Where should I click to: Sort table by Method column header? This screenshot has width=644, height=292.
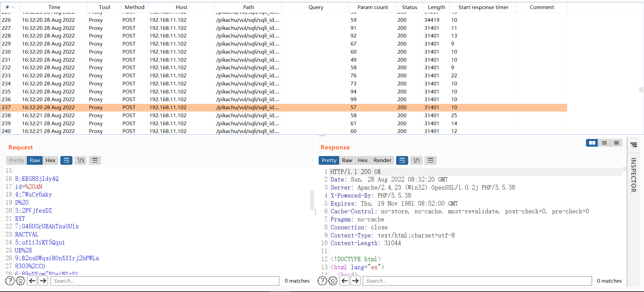135,7
